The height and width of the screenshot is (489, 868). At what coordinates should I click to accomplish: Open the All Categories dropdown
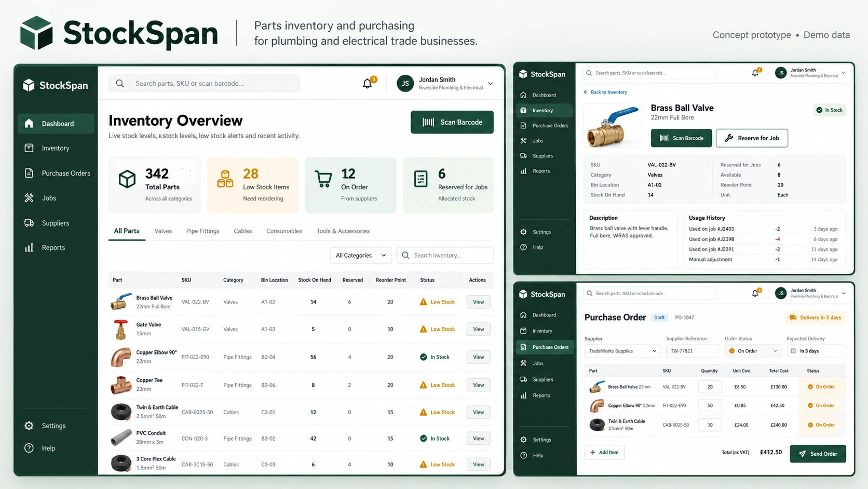coord(361,255)
